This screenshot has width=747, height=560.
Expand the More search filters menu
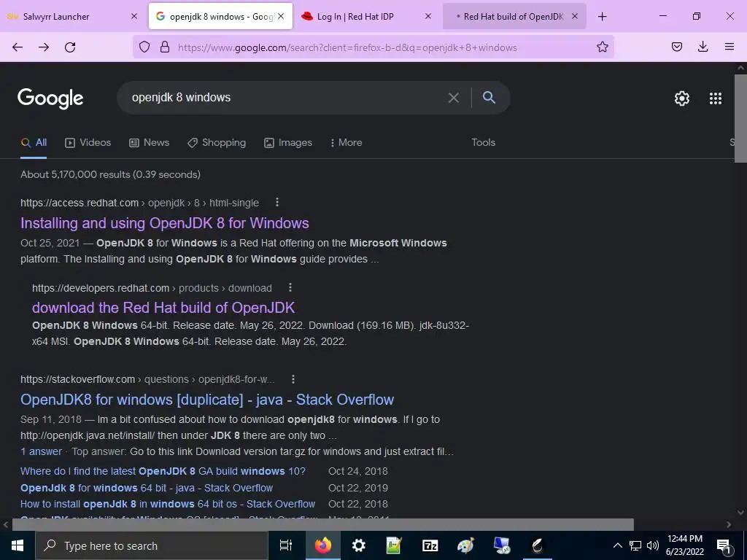pyautogui.click(x=346, y=142)
